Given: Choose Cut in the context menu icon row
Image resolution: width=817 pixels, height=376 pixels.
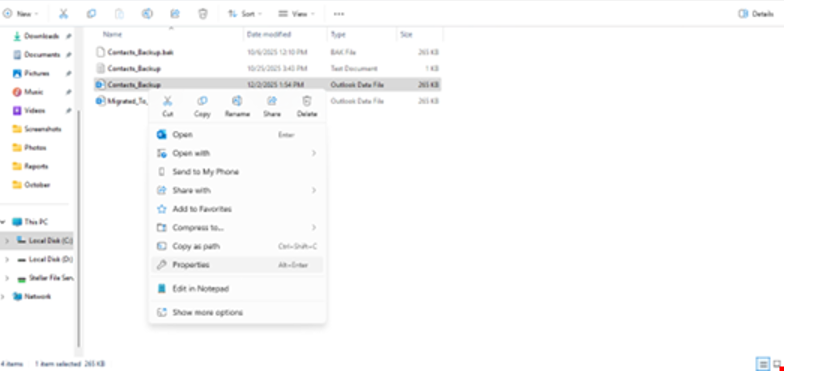Looking at the screenshot, I should pyautogui.click(x=167, y=106).
